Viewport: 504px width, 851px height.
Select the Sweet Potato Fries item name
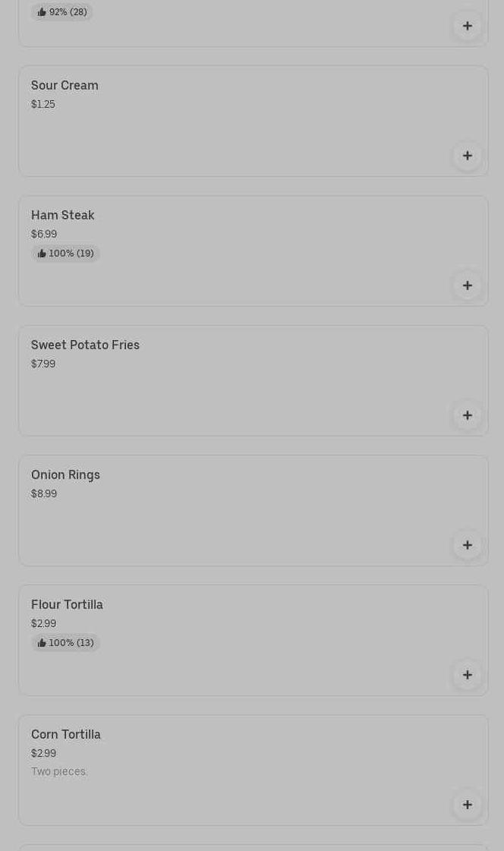click(x=85, y=345)
